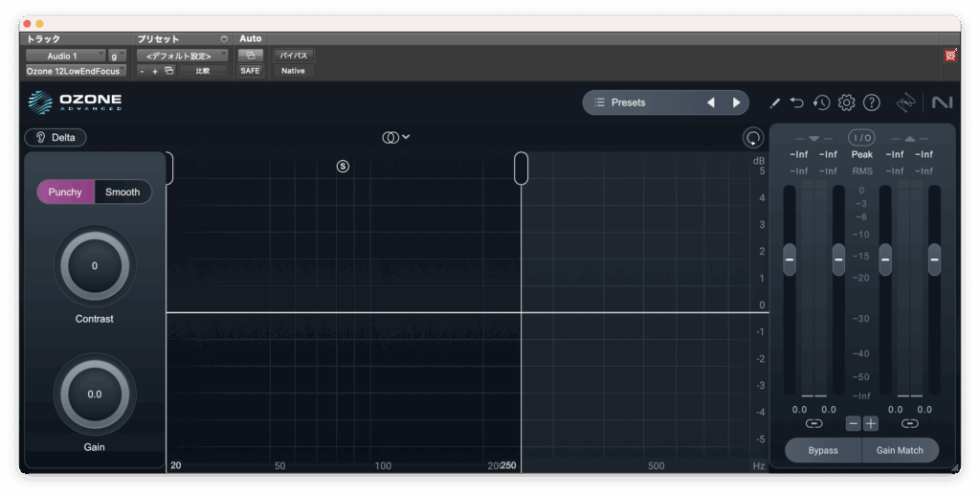
Task: Click the solo S band icon
Action: pyautogui.click(x=343, y=167)
